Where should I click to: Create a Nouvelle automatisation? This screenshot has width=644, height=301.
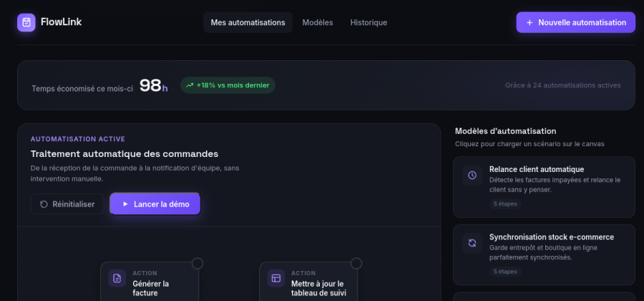click(x=575, y=22)
